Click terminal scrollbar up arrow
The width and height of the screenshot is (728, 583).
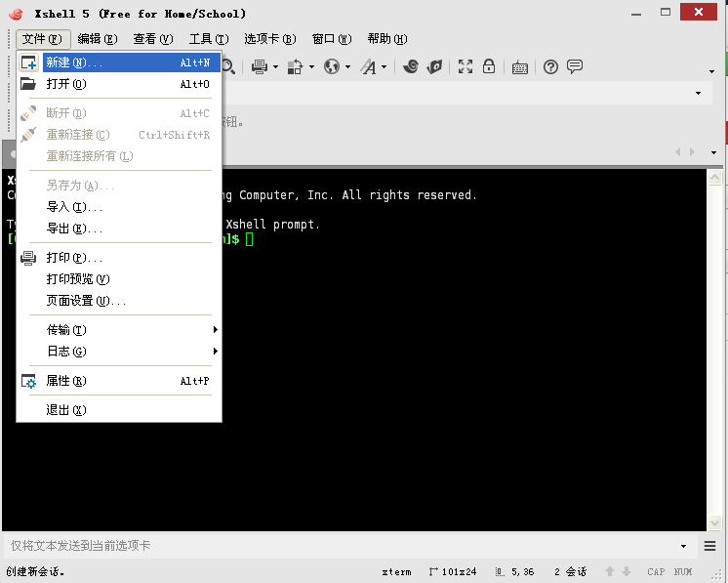715,178
